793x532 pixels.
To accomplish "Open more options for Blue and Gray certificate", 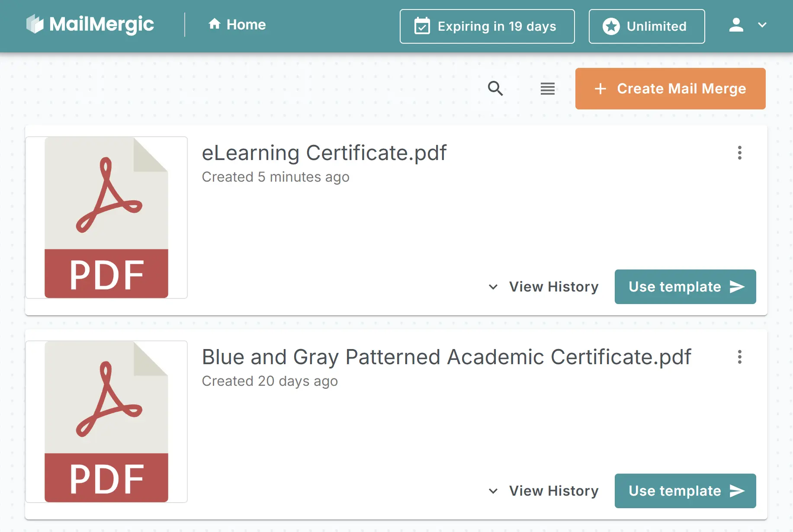I will click(739, 357).
